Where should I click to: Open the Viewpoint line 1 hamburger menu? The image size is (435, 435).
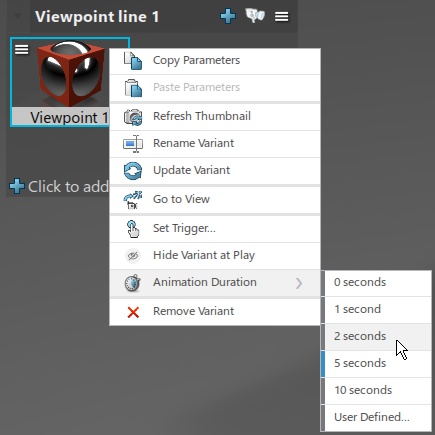pyautogui.click(x=282, y=16)
